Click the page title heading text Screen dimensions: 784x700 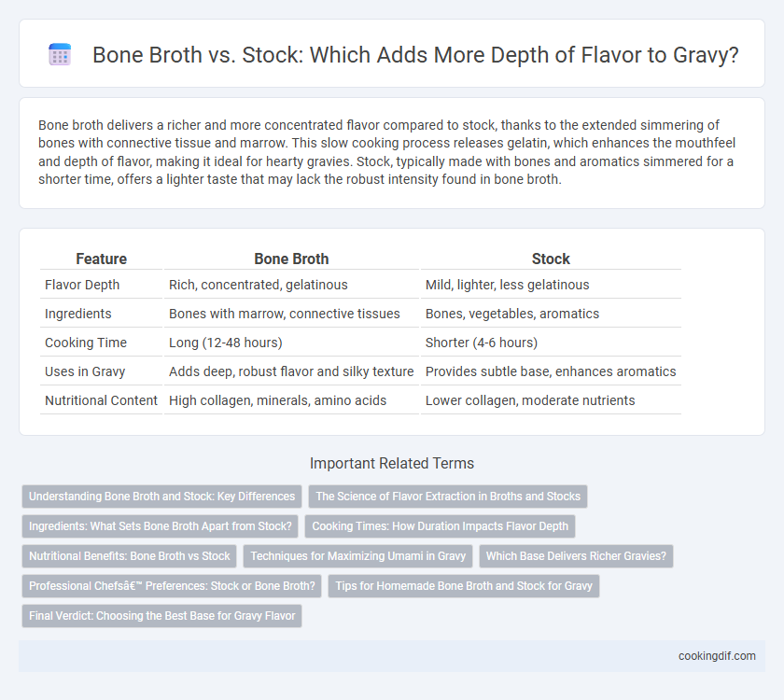tap(415, 54)
